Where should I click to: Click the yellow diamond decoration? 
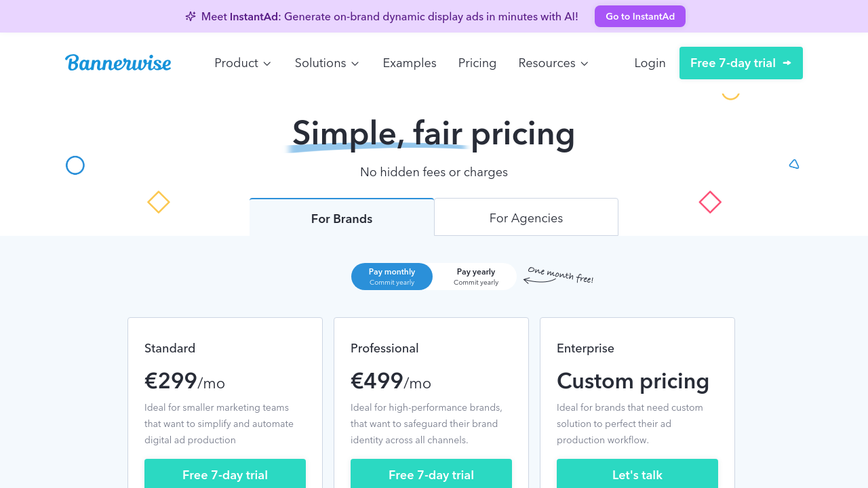point(159,202)
